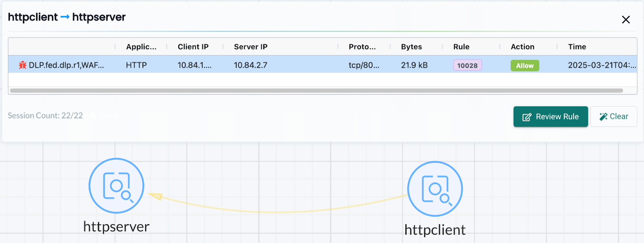Click the httpserver label below the node
644x243 pixels.
116,227
